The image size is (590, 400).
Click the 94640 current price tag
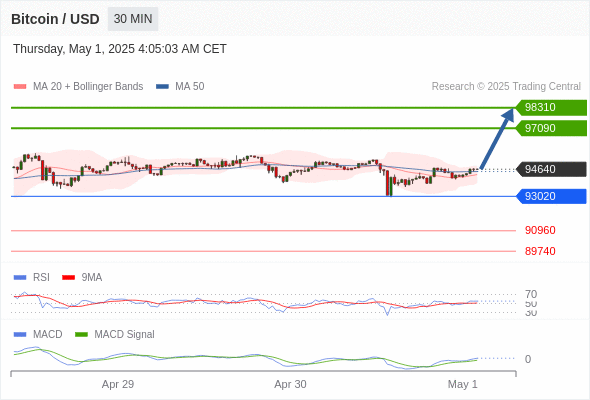click(551, 169)
